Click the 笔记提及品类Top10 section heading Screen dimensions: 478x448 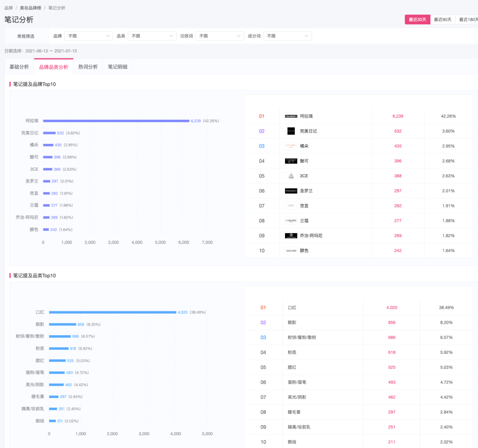point(35,276)
